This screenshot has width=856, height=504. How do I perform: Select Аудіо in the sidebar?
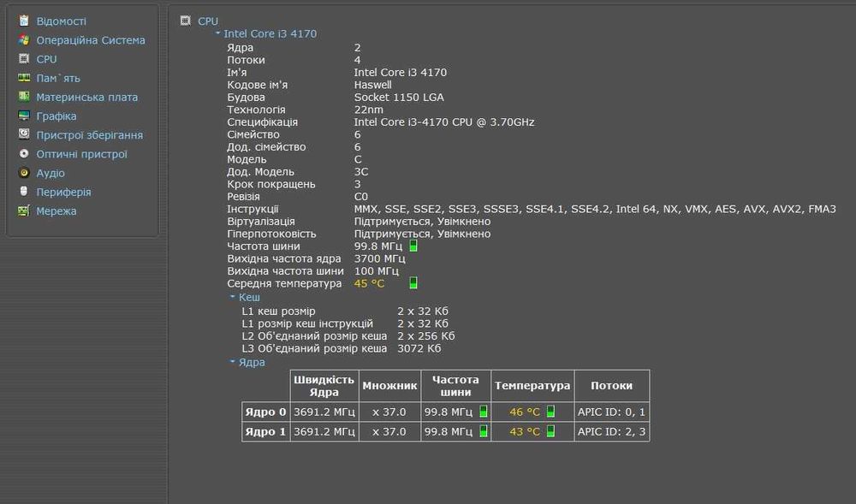tap(51, 173)
